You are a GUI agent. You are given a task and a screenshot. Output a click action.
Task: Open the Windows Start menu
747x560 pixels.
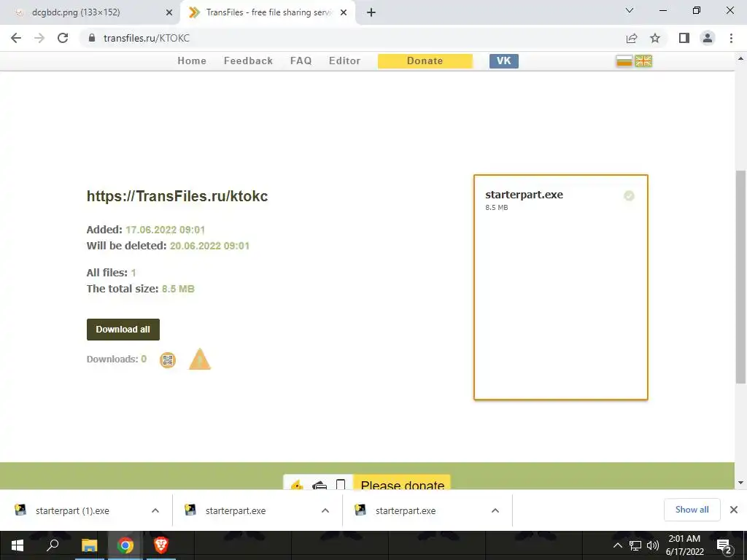[x=18, y=545]
